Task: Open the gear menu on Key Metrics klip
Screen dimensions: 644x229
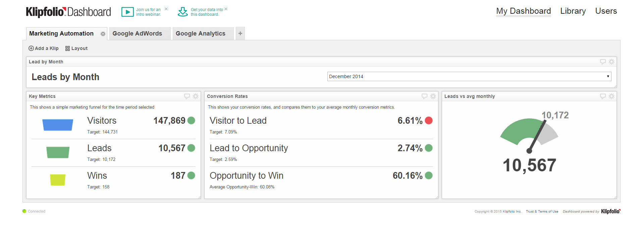Action: tap(196, 96)
